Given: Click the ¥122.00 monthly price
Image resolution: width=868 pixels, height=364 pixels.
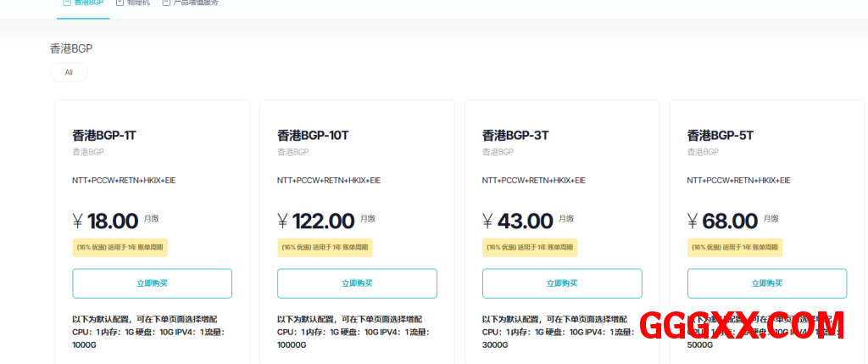Looking at the screenshot, I should [x=315, y=221].
